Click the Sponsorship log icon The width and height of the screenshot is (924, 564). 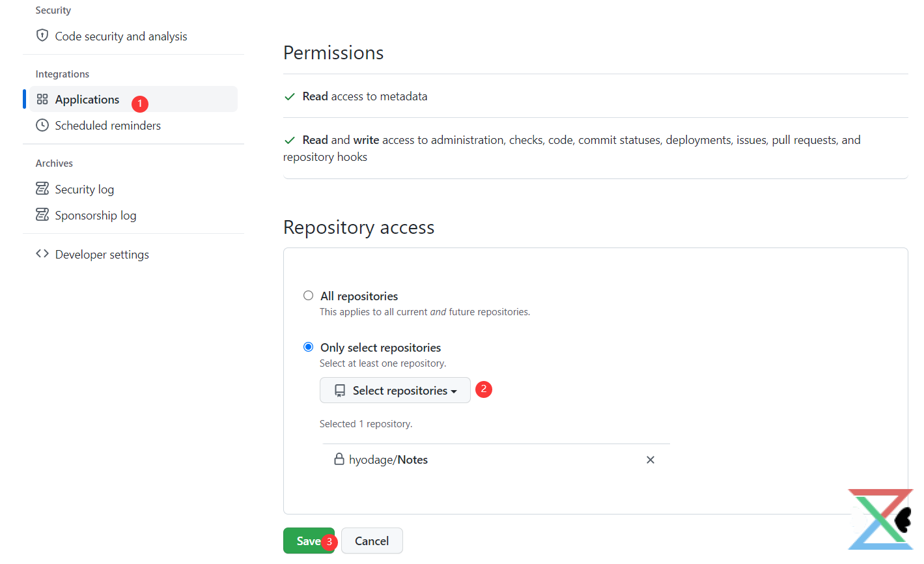42,215
